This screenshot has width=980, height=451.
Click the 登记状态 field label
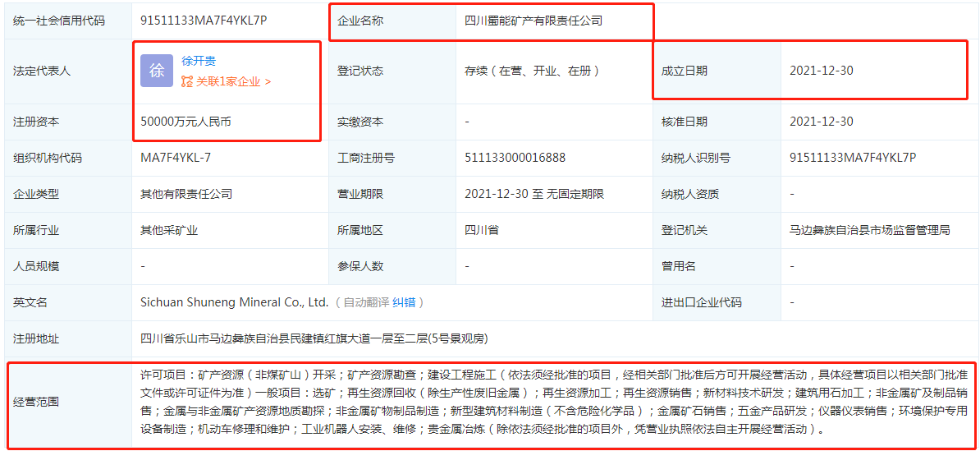point(360,71)
